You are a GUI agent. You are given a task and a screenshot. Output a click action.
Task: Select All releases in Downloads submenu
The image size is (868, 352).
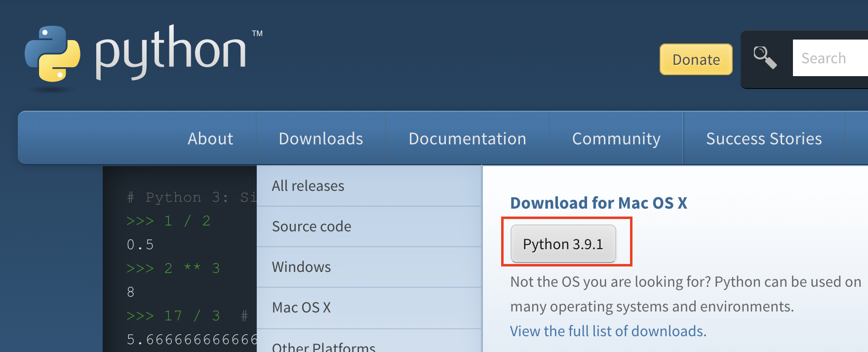click(x=369, y=186)
